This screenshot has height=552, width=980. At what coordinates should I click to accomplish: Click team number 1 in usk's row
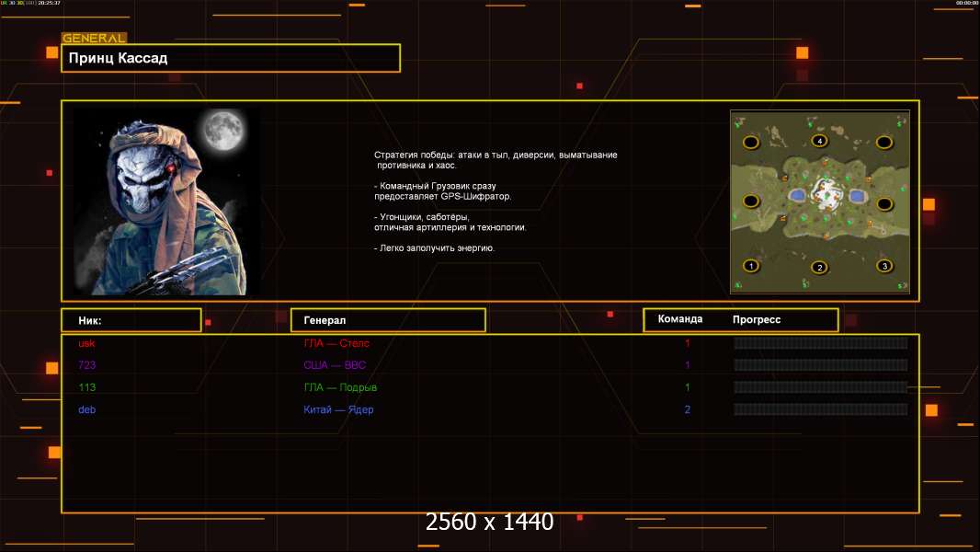(x=688, y=343)
